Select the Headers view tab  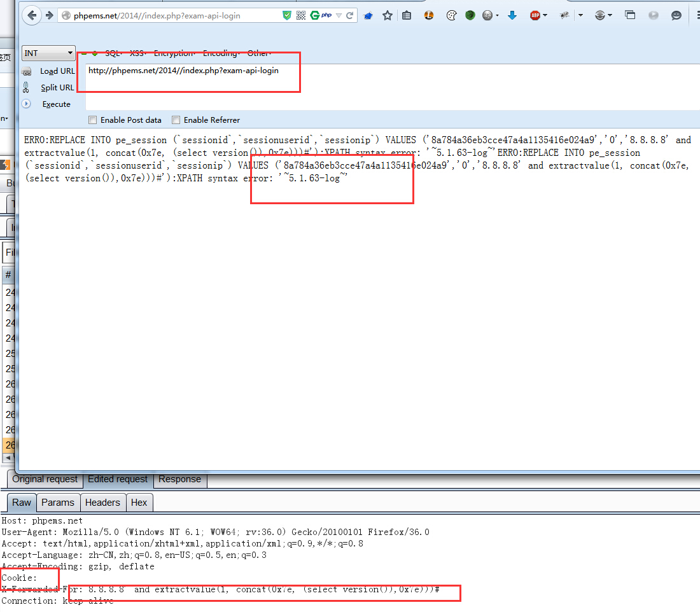(102, 503)
